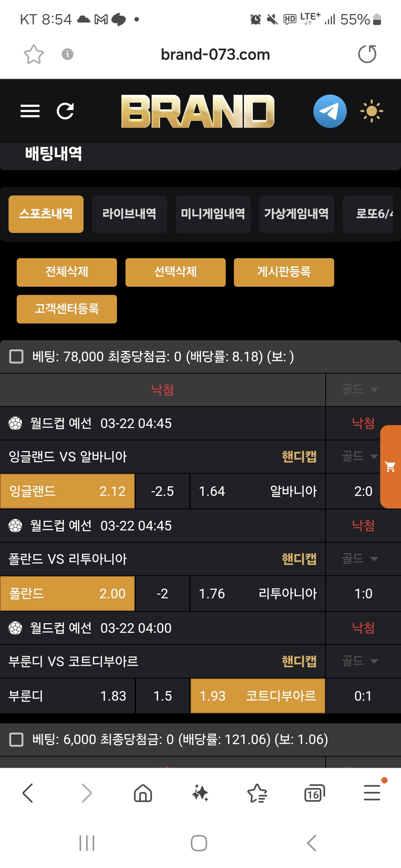Tap the orange shopping cart tab
The width and height of the screenshot is (401, 868).
391,467
